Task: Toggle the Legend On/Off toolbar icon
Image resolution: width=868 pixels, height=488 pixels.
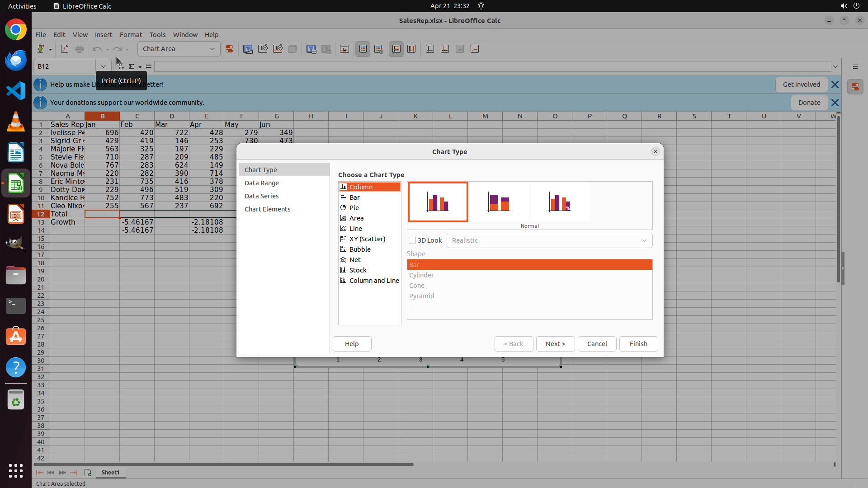Action: (363, 49)
